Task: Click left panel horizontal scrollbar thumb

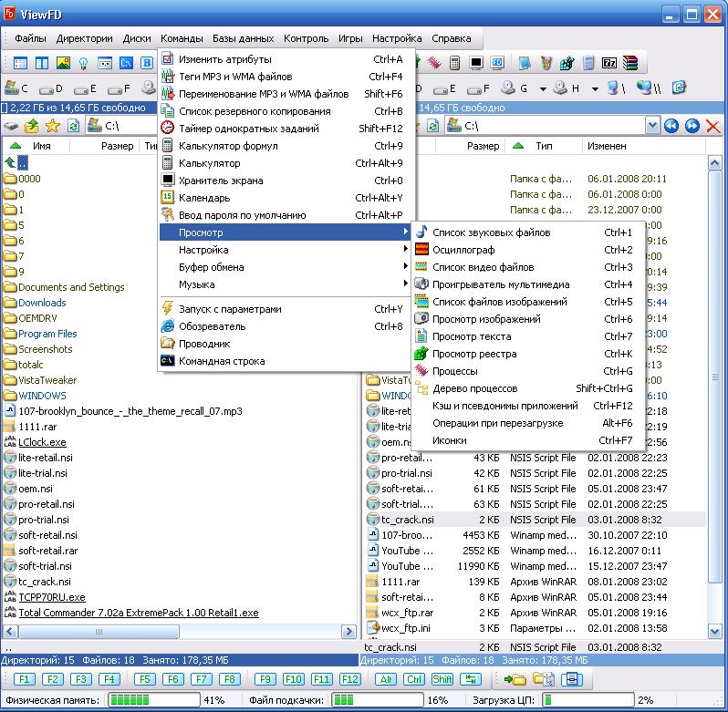Action: click(99, 631)
